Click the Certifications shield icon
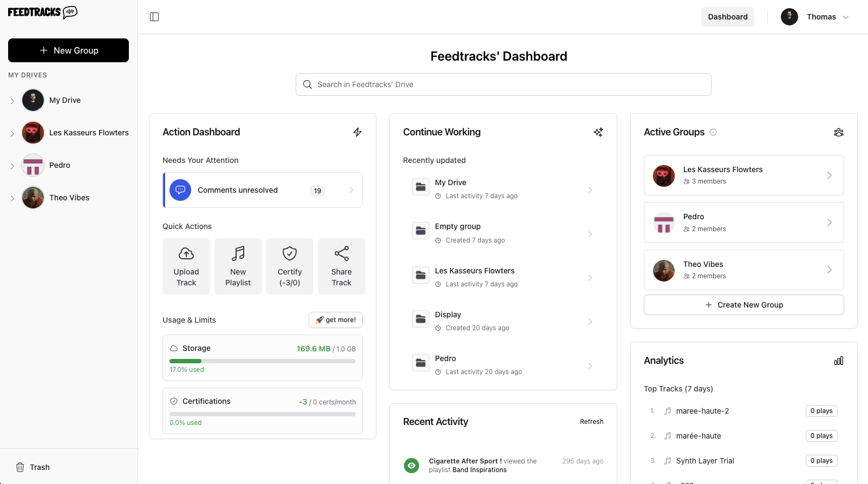This screenshot has height=484, width=868. point(174,401)
